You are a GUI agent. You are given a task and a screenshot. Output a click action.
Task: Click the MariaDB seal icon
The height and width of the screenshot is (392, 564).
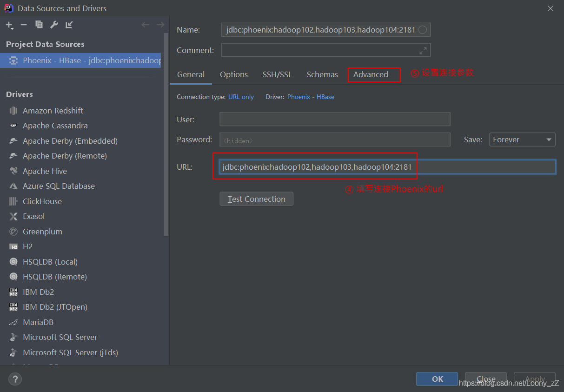click(x=13, y=322)
